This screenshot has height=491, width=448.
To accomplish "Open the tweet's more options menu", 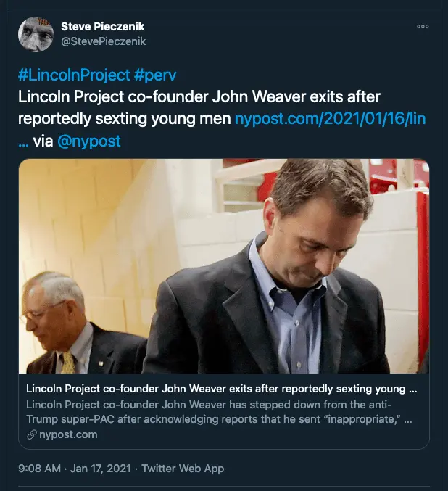I will click(423, 27).
